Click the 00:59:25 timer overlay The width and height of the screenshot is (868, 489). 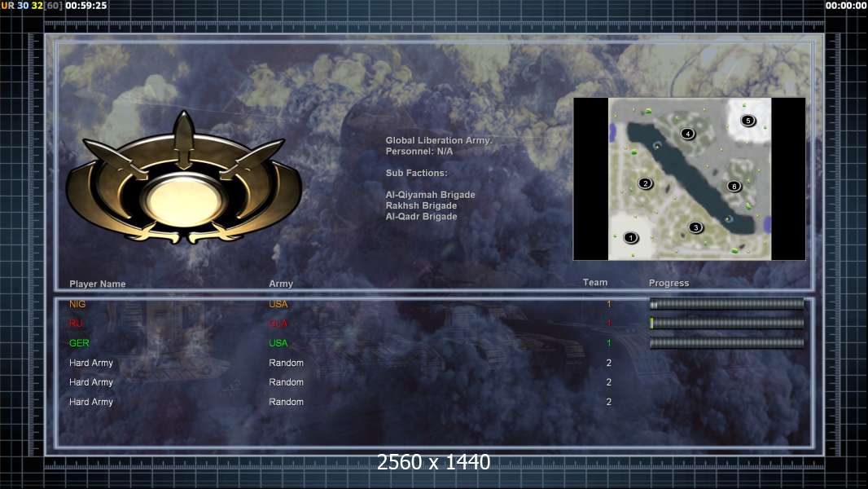pos(85,6)
